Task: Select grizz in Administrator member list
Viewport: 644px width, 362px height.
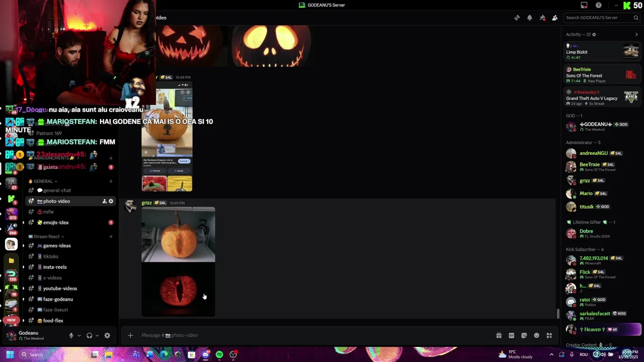Action: (x=602, y=180)
